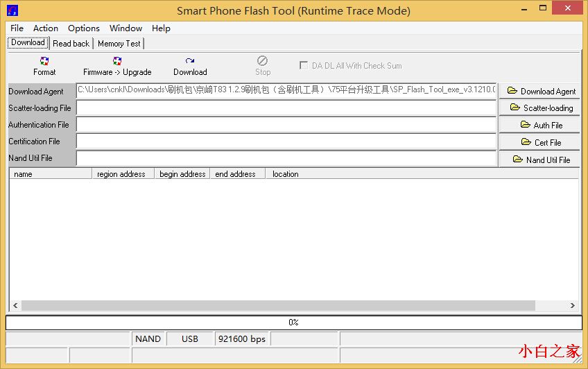Click the Flash Tool icon in the title bar
Screen dimensions: 588x369
pos(12,10)
